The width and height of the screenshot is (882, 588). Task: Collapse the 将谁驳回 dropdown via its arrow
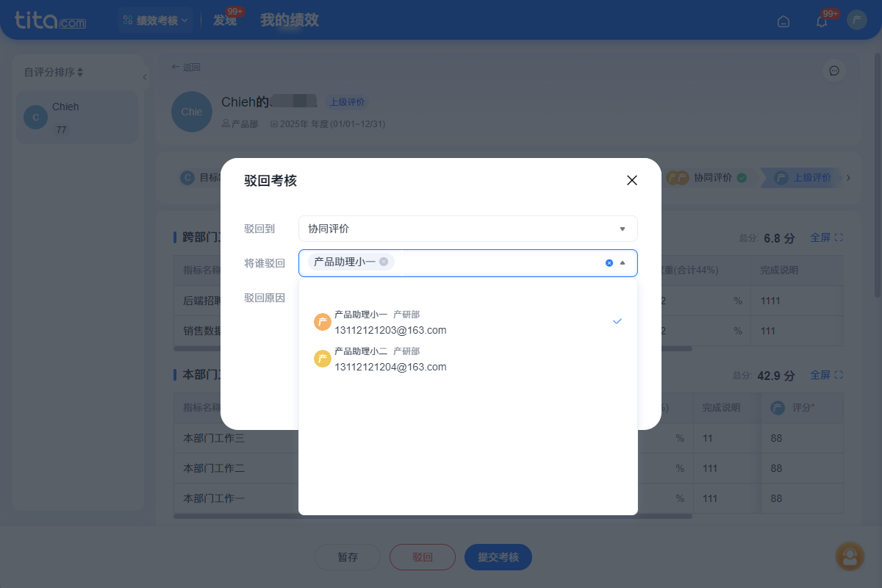point(622,262)
